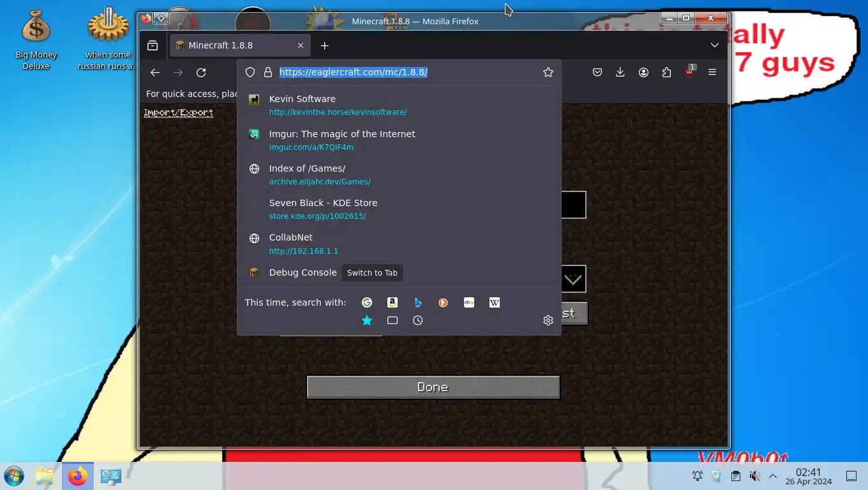Screen dimensions: 868x490
Task: Open the system settings taskbar icon
Action: 111,476
